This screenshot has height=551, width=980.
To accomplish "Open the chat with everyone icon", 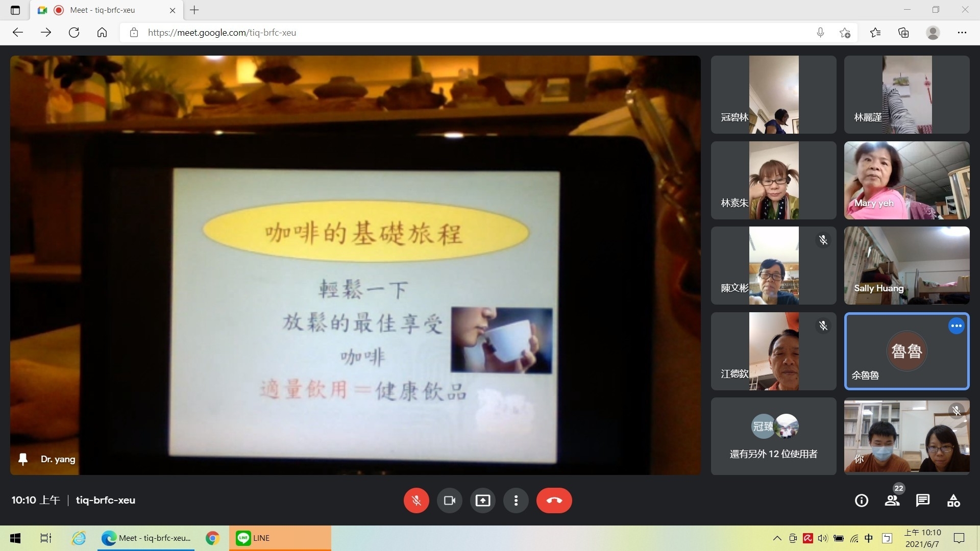I will (x=923, y=500).
